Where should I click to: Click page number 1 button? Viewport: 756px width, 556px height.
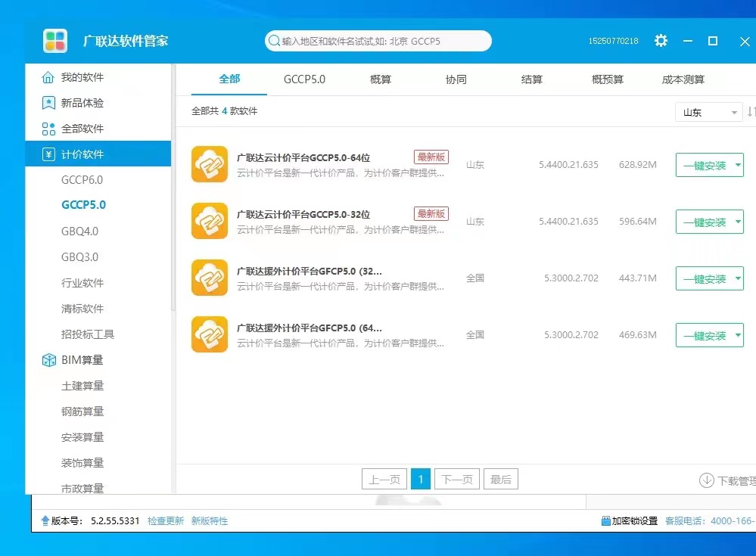(x=421, y=480)
